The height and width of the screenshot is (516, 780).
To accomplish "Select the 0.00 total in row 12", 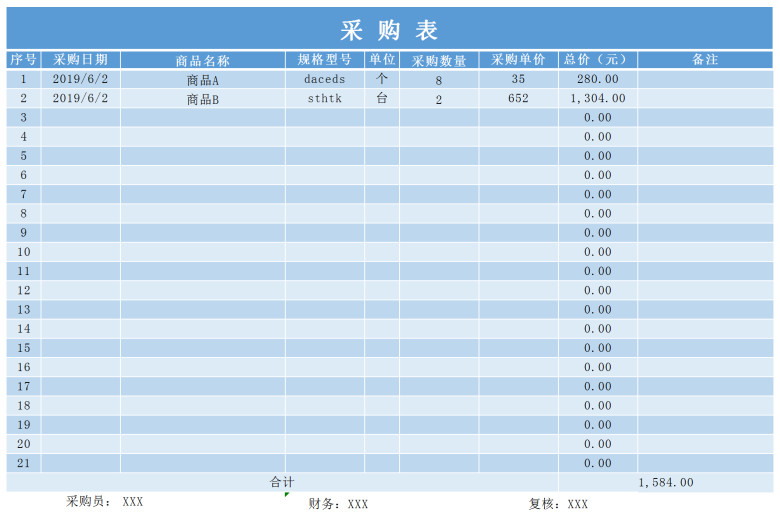I will coord(598,291).
